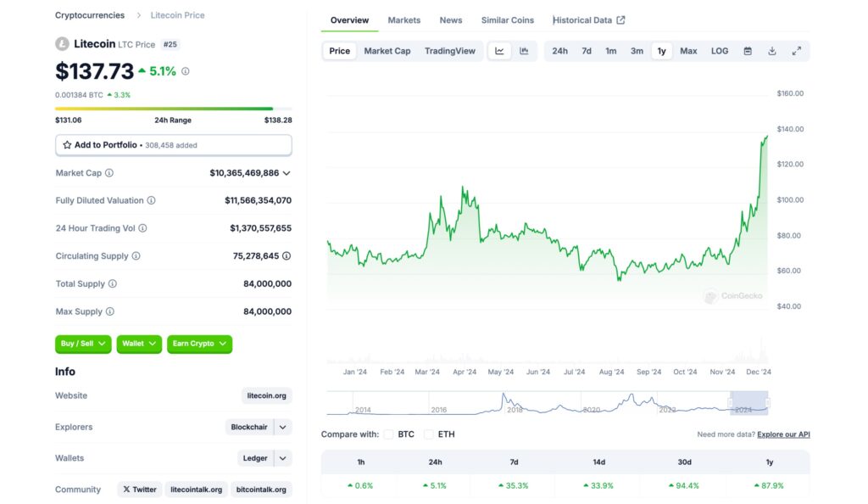The width and height of the screenshot is (868, 504).
Task: Open Earn Crypto dropdown
Action: (199, 344)
